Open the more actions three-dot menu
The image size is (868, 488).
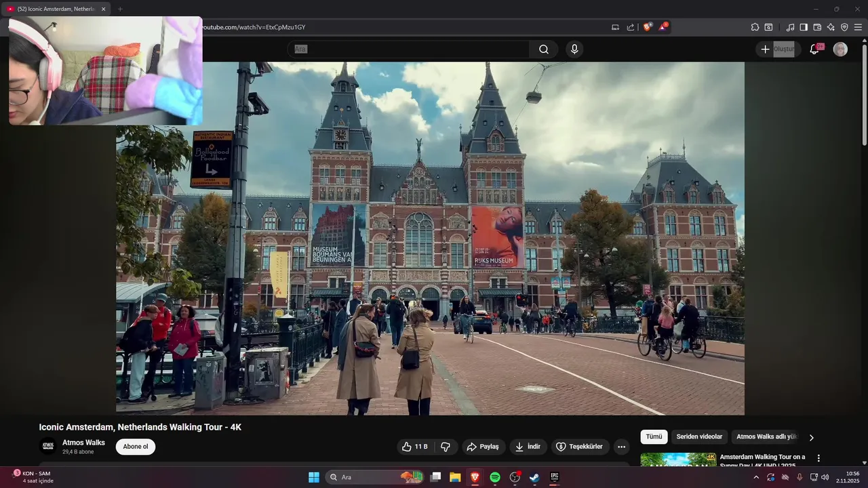pos(621,447)
